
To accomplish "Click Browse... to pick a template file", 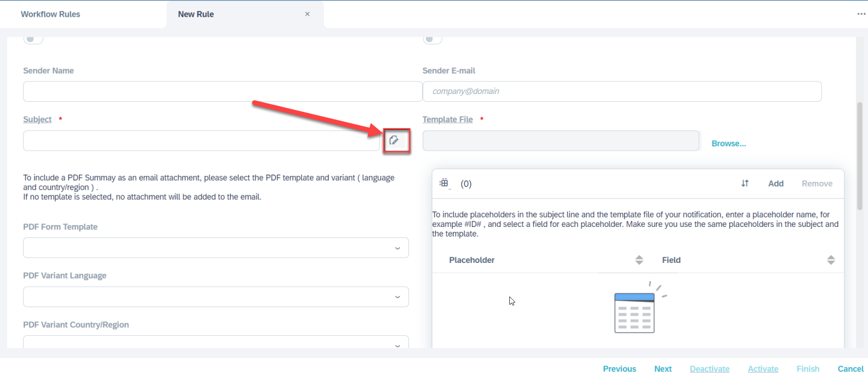I will pyautogui.click(x=728, y=143).
